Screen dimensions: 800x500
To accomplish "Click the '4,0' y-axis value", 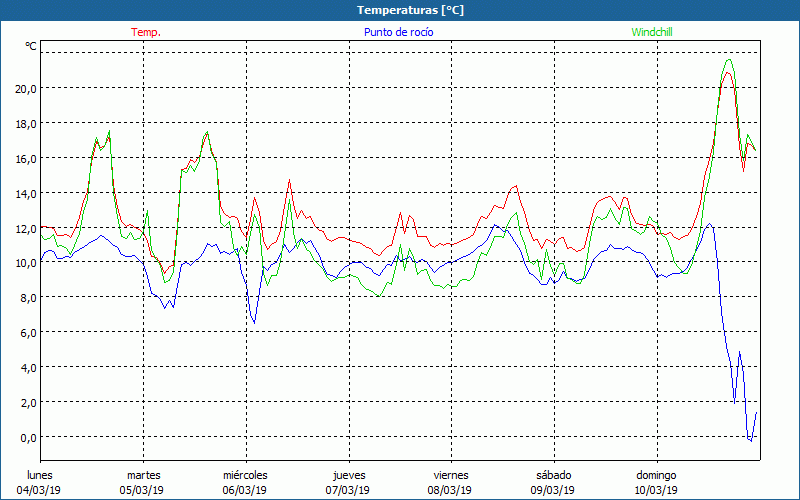I will [29, 367].
